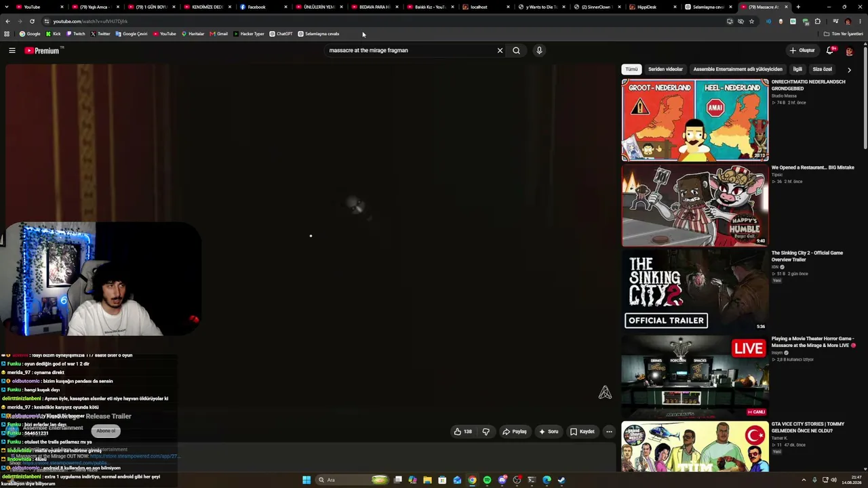Open the bookmarks bar apps grid
Viewport: 868px width, 488px height.
[7, 34]
